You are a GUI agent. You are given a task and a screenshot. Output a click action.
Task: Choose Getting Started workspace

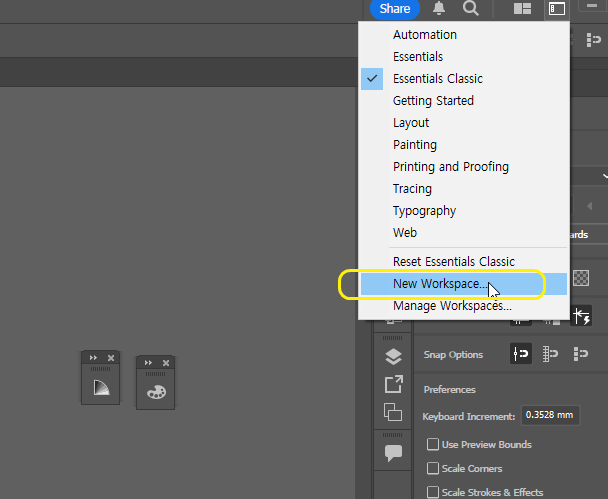(x=464, y=101)
